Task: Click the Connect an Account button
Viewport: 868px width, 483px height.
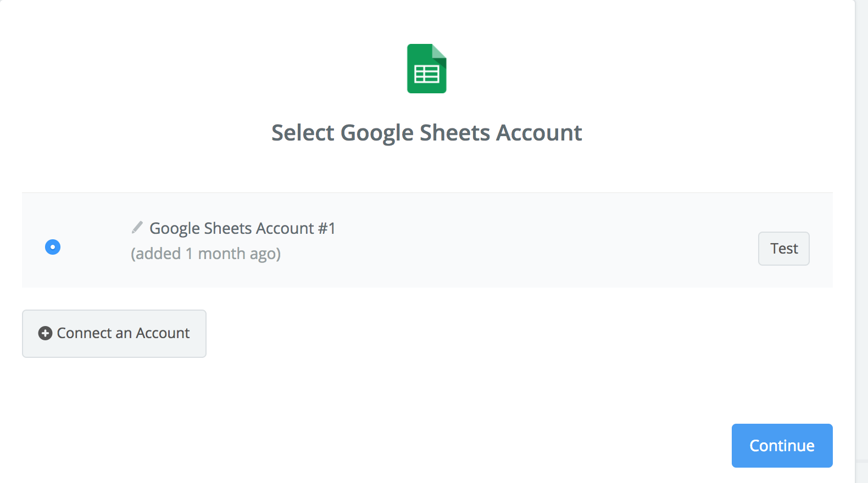Action: coord(114,334)
